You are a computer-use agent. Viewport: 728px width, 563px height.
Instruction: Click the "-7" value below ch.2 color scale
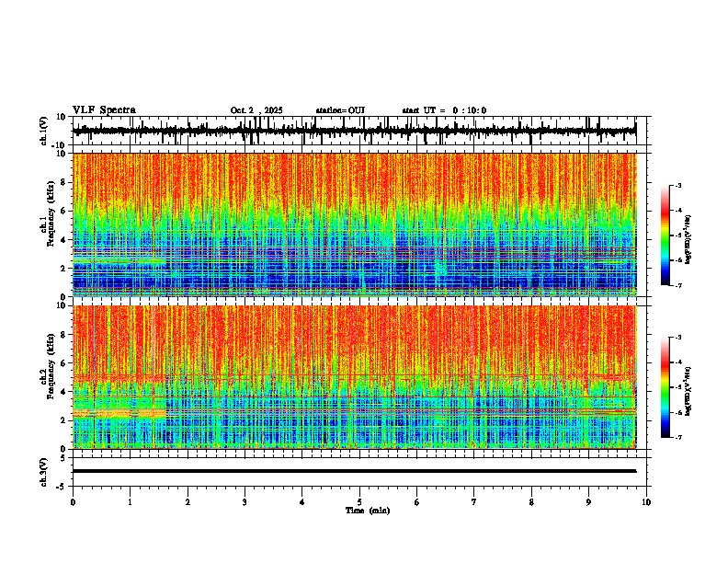677,437
